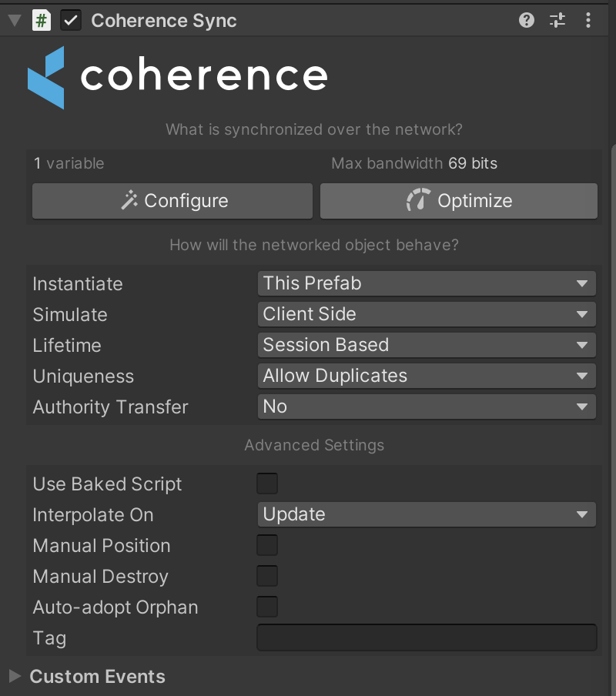Open the component preset settings icon
Image resolution: width=616 pixels, height=696 pixels.
pyautogui.click(x=557, y=21)
